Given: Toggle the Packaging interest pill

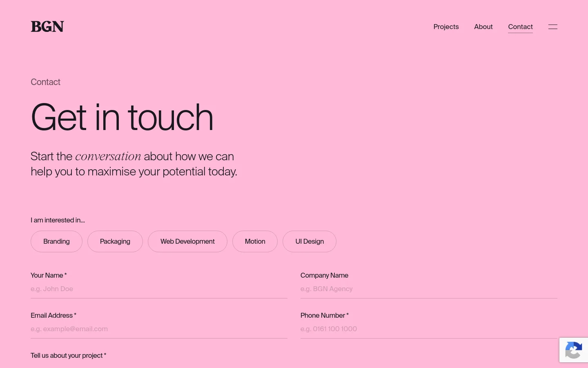Looking at the screenshot, I should 115,241.
